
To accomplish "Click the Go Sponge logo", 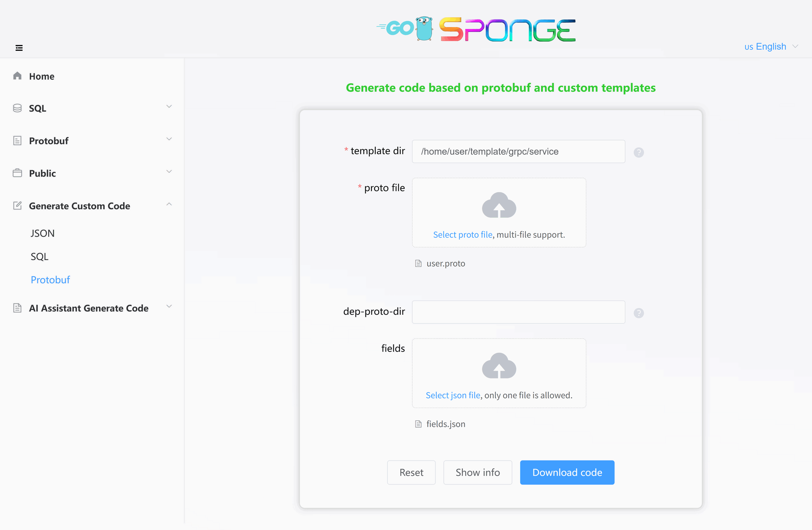I will [475, 29].
